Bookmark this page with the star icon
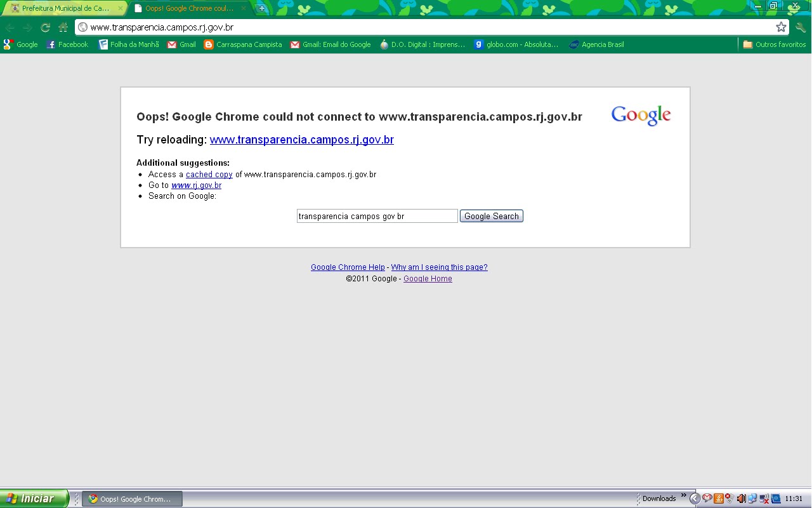The width and height of the screenshot is (812, 508). point(781,27)
